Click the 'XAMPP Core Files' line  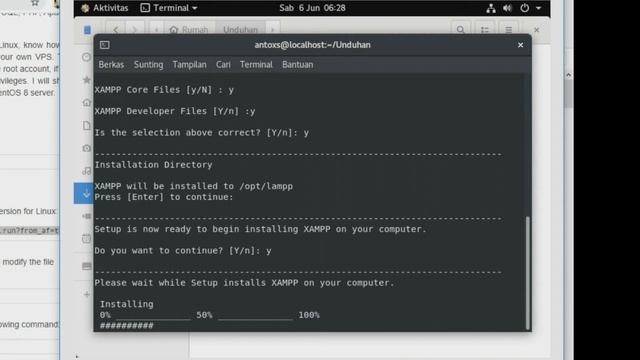click(164, 90)
